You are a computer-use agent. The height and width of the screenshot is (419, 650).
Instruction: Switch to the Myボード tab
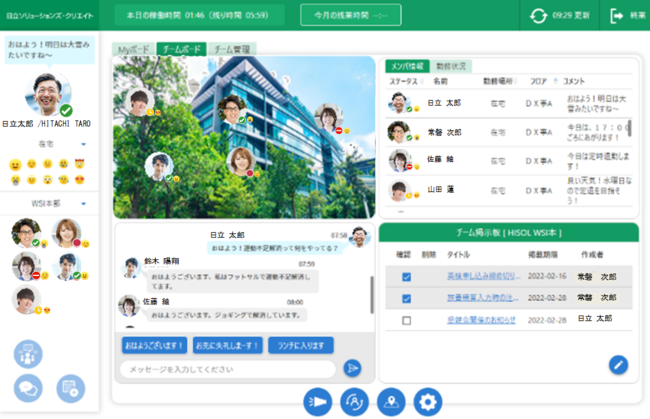(133, 49)
